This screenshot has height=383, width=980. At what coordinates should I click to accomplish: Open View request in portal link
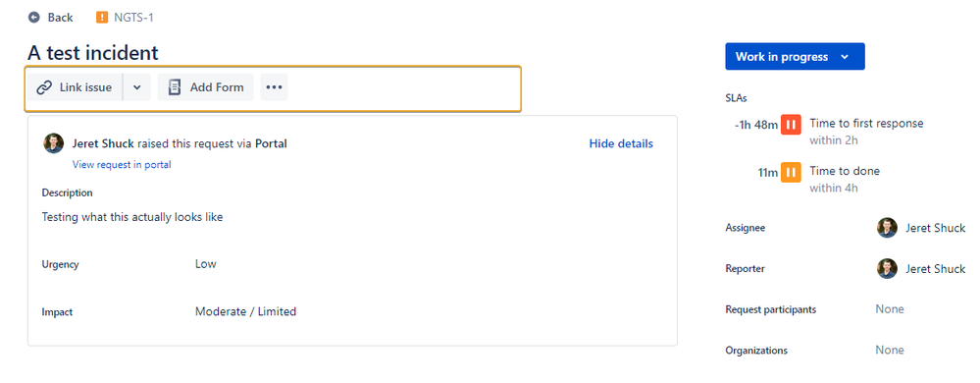tap(122, 165)
